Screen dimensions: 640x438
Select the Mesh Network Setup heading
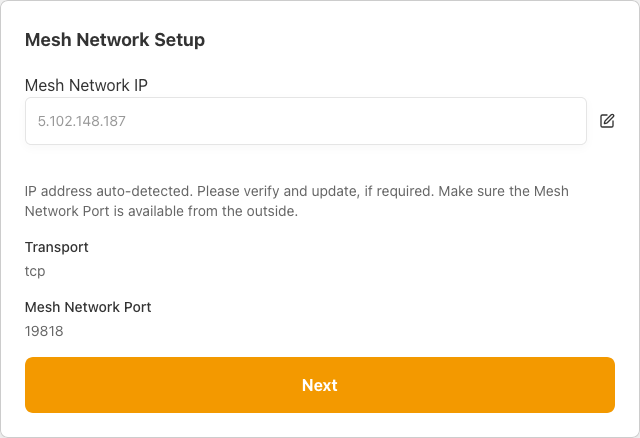pyautogui.click(x=115, y=40)
